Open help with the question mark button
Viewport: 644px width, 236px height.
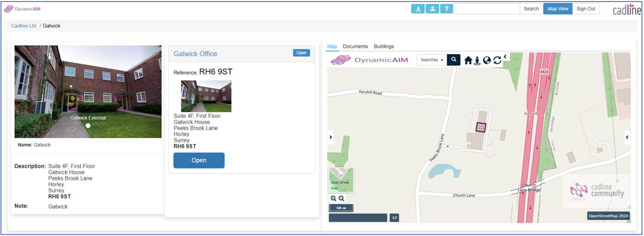pos(446,9)
